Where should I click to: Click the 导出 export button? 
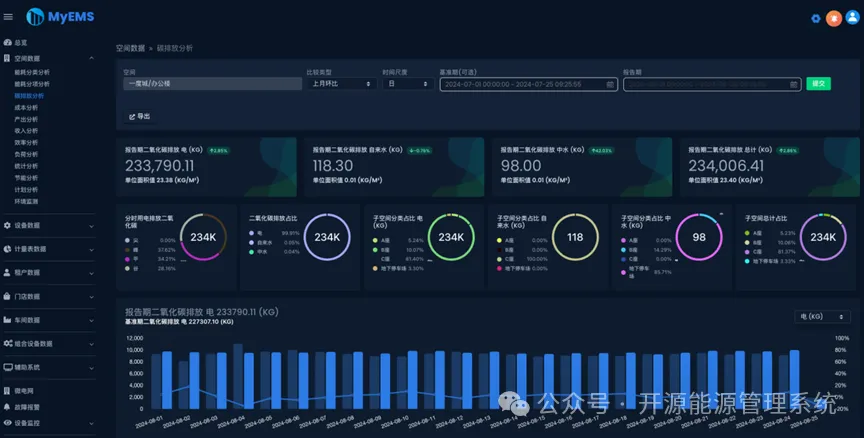coord(140,117)
